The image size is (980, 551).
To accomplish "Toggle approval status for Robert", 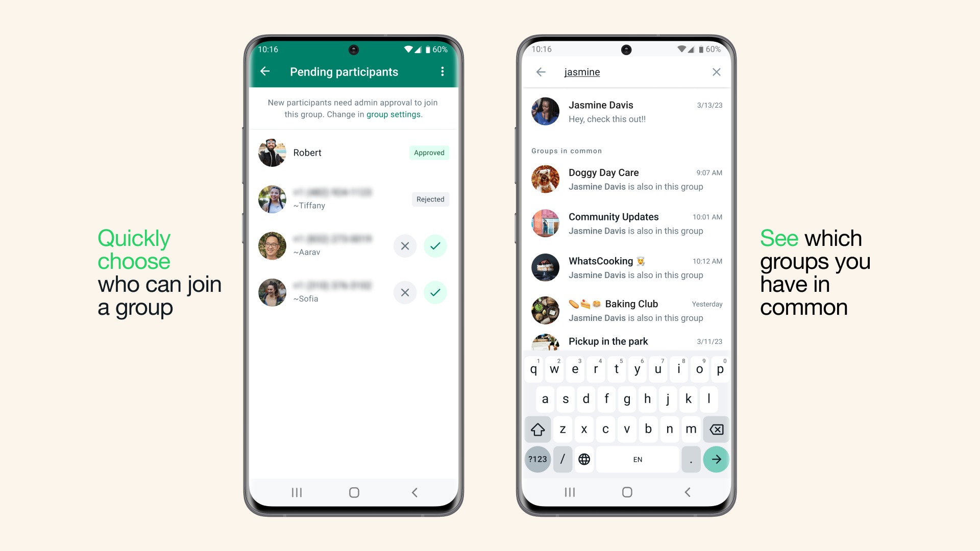I will (x=429, y=152).
